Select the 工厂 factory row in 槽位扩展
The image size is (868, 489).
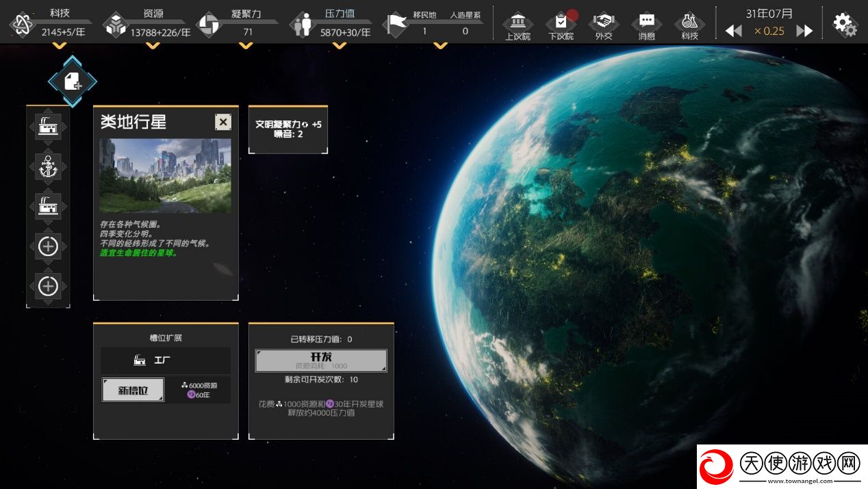tap(166, 360)
